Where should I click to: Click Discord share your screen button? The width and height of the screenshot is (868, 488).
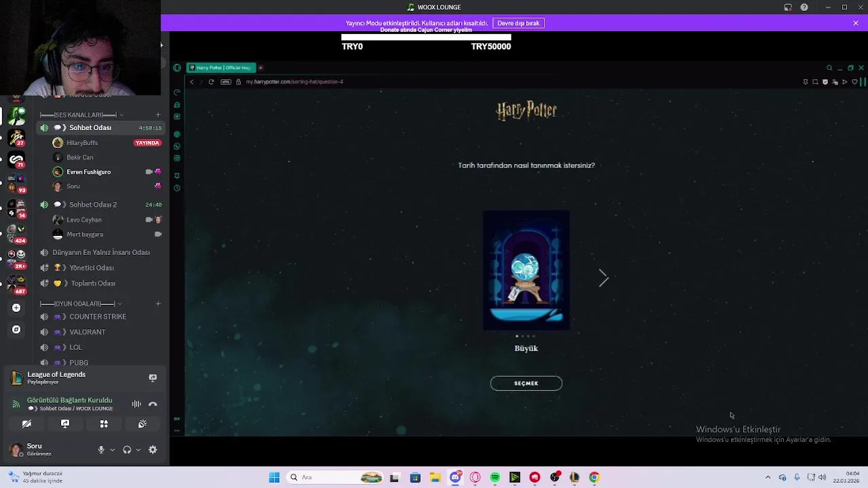(x=65, y=424)
